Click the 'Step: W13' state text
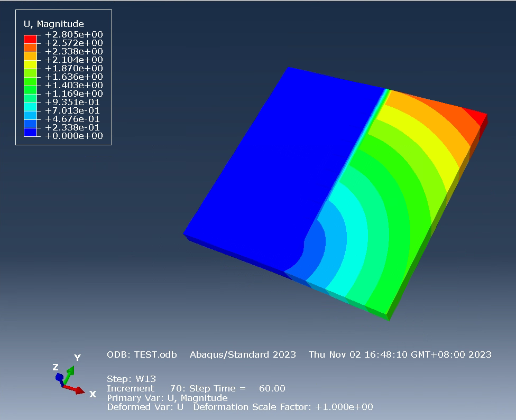Screen dimensions: 516x420 131,379
